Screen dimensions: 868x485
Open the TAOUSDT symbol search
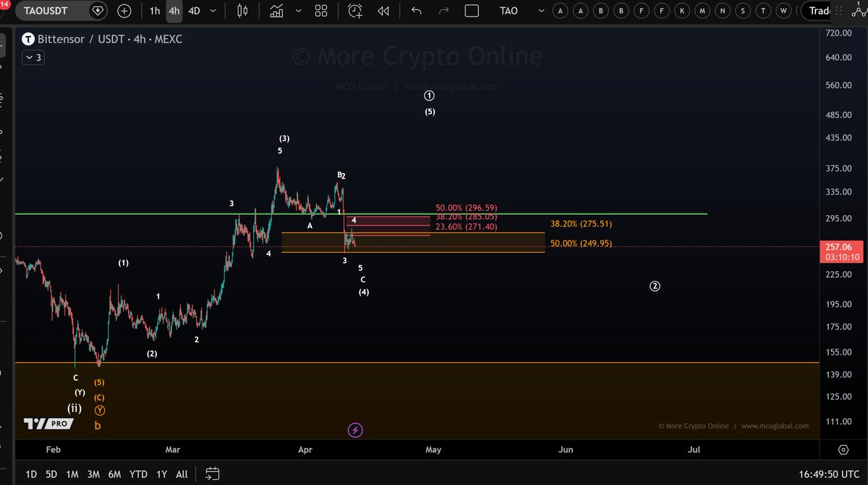46,11
